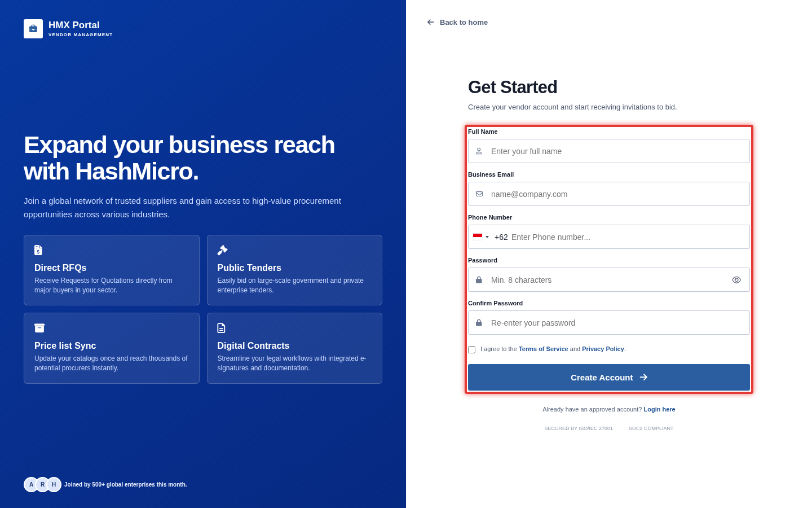Click the person icon in Full Name field
This screenshot has width=812, height=508.
(x=479, y=151)
